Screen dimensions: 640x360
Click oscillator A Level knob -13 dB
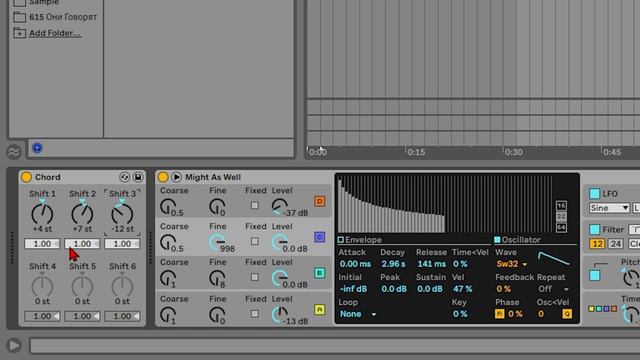tap(280, 315)
